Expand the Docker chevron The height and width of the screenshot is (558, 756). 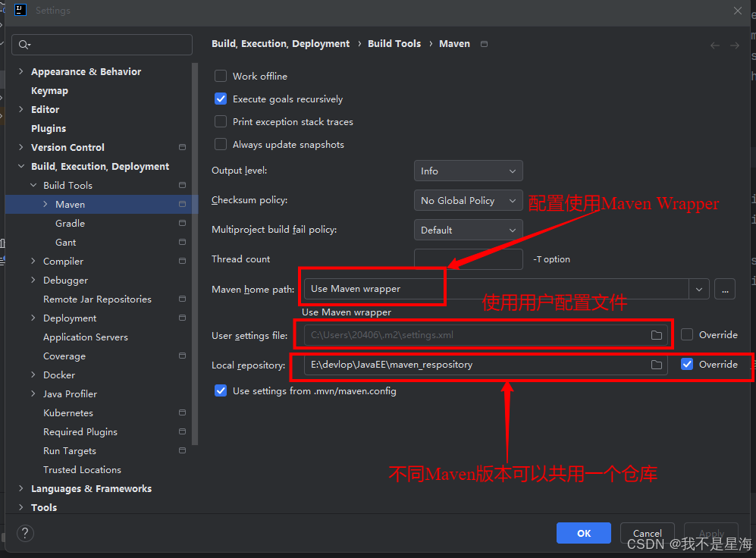[33, 375]
